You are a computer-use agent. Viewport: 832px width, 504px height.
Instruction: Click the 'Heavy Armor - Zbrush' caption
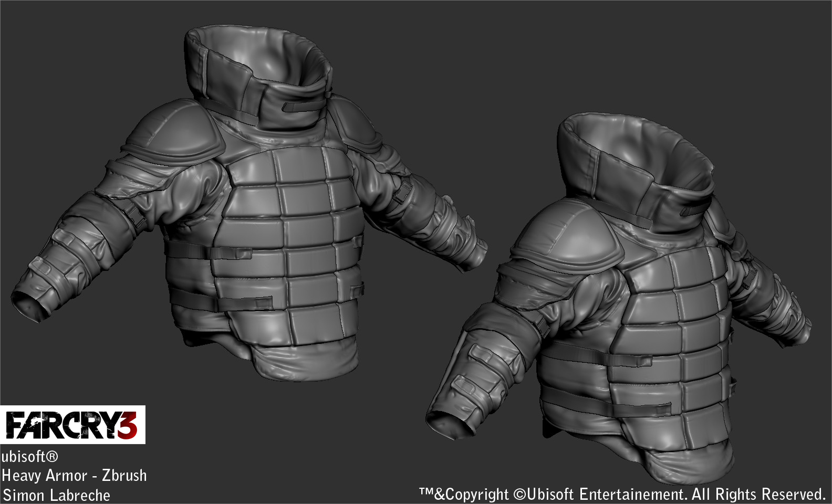click(x=74, y=476)
